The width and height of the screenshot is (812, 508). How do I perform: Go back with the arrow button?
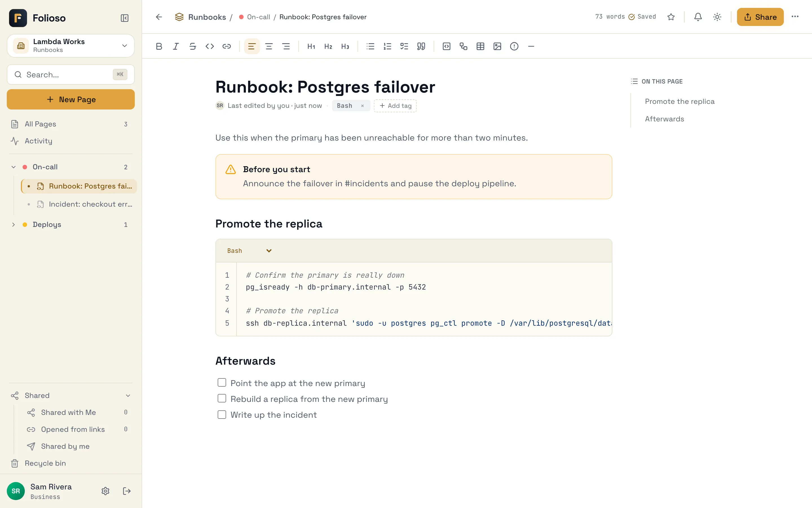[159, 17]
